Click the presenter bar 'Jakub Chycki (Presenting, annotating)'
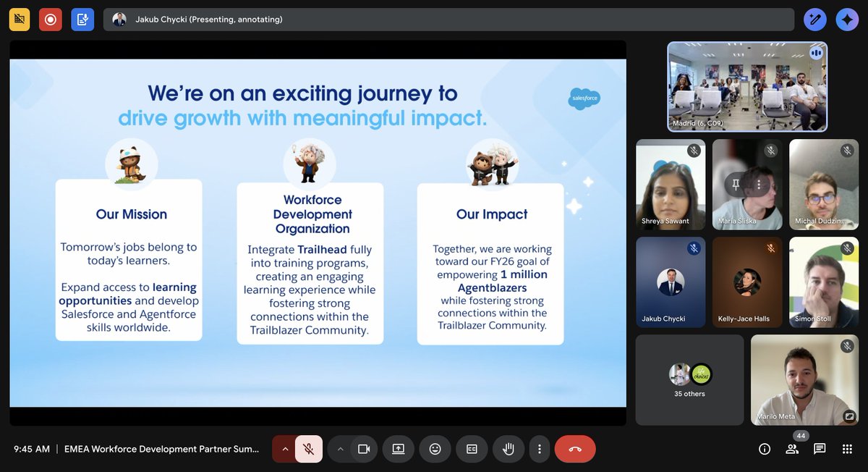Screen dimensions: 868x472 [448, 20]
